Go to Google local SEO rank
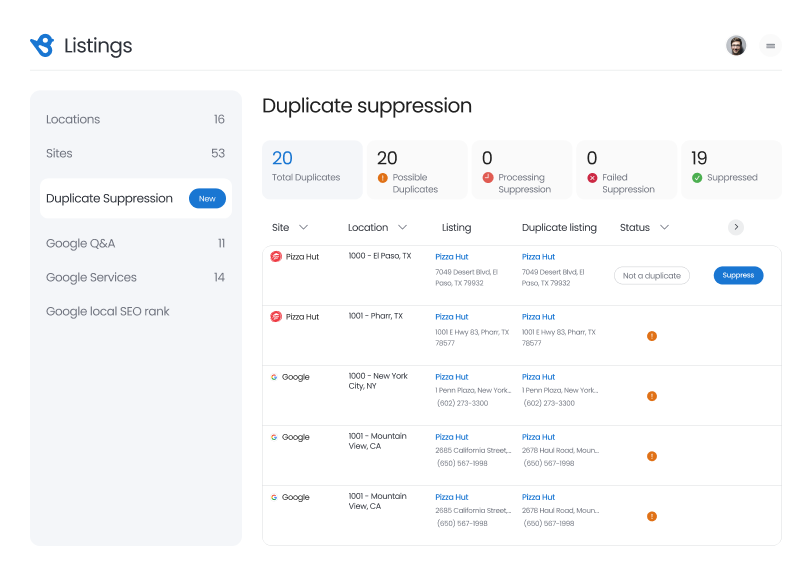Viewport: 812px width, 577px height. (x=107, y=311)
